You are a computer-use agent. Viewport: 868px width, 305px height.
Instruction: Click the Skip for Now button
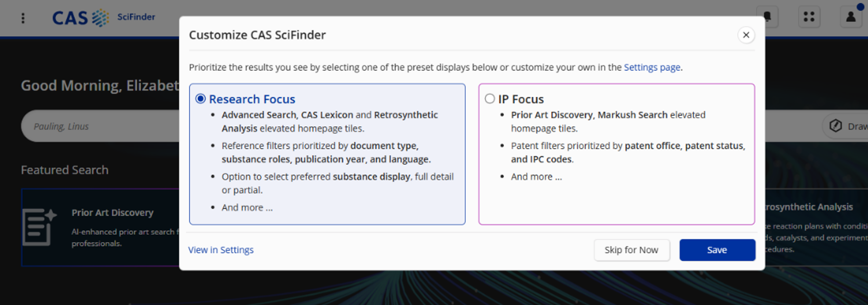631,250
